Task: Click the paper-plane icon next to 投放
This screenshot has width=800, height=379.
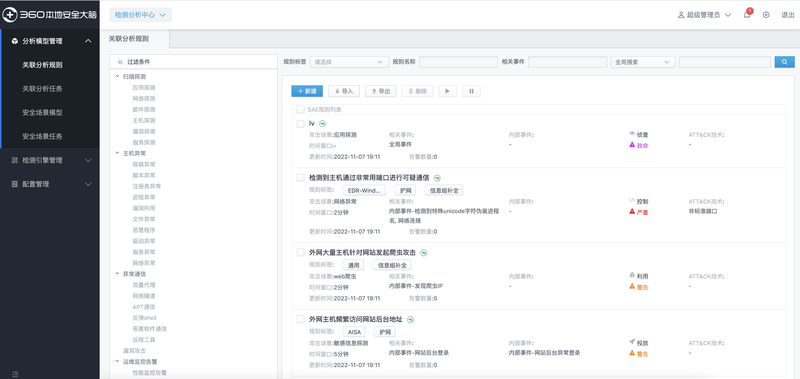Action: [632, 342]
